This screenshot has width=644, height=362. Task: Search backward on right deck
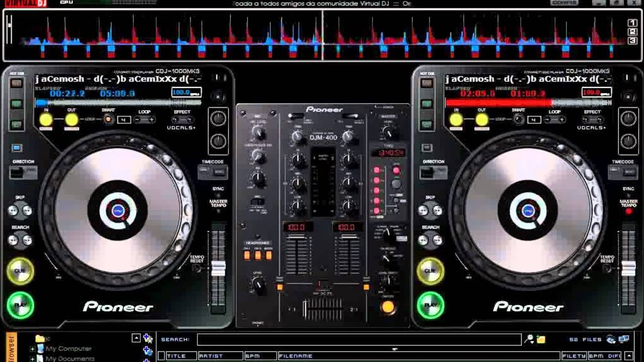[x=424, y=240]
